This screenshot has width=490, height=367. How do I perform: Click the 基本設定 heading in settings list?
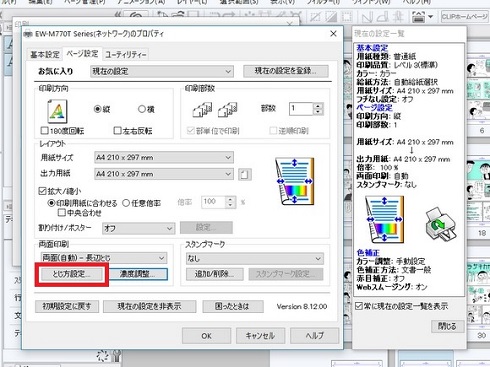(372, 48)
